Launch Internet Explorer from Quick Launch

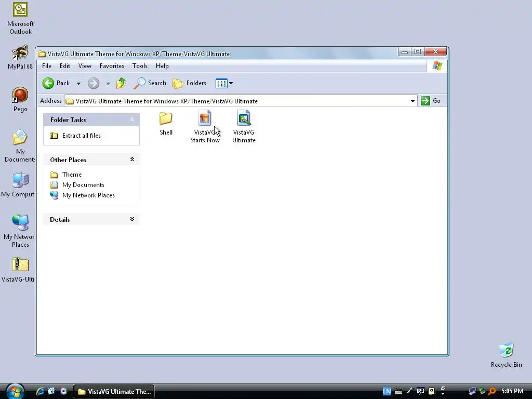point(40,391)
